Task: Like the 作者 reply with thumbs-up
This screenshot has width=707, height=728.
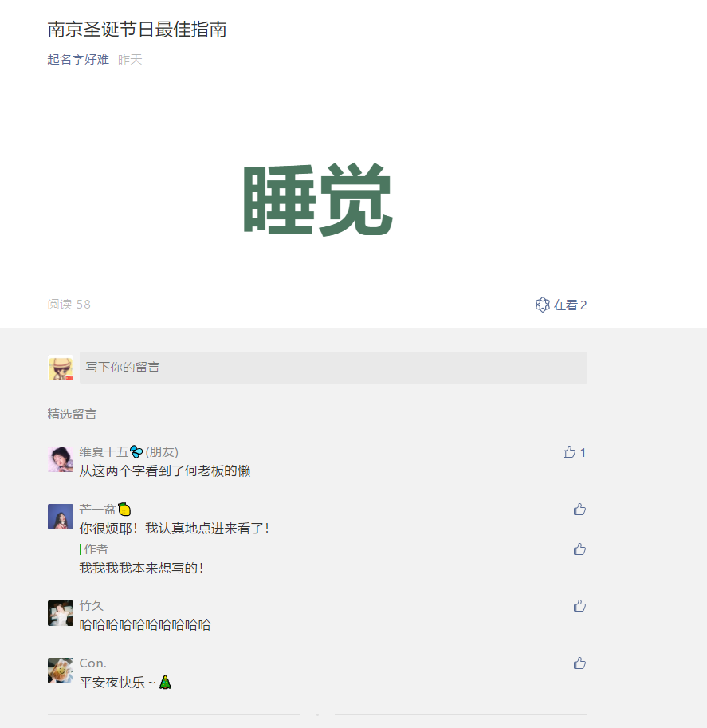Action: pos(579,549)
